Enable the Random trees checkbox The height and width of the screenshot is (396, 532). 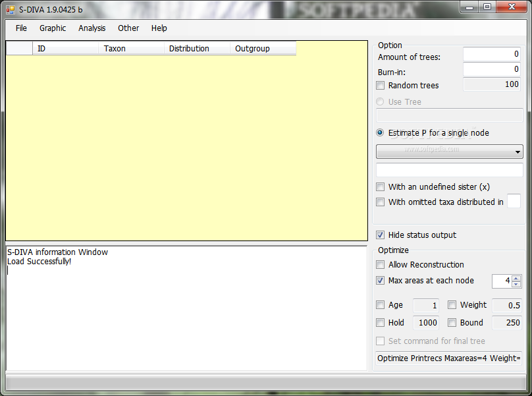pyautogui.click(x=381, y=85)
